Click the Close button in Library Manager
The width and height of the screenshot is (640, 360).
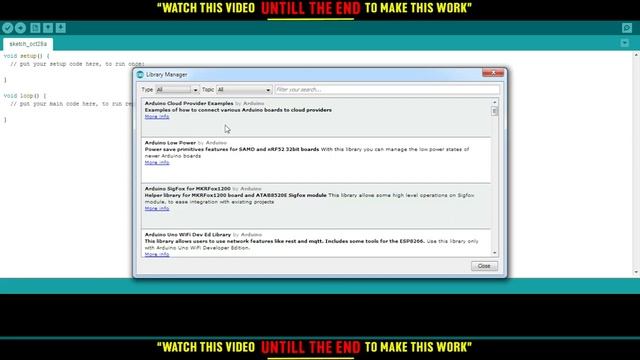(484, 266)
